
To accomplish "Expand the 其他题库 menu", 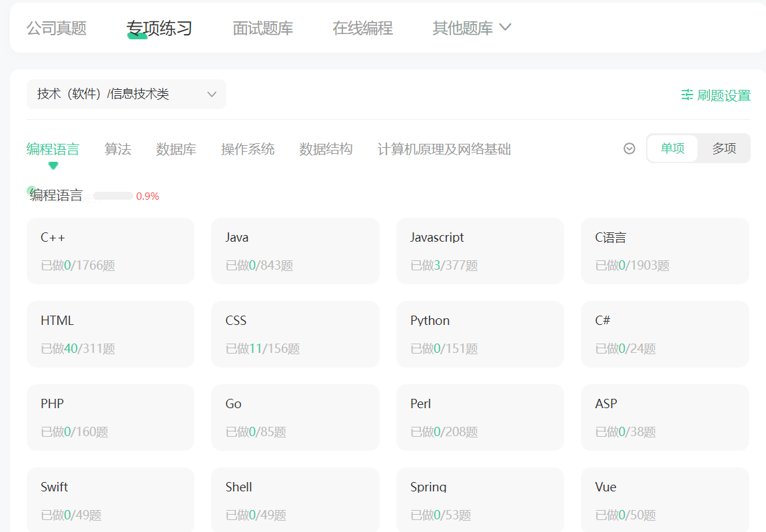I will (x=472, y=29).
